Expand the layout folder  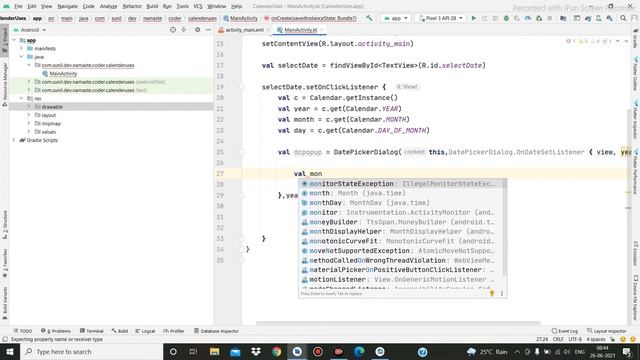click(x=29, y=115)
